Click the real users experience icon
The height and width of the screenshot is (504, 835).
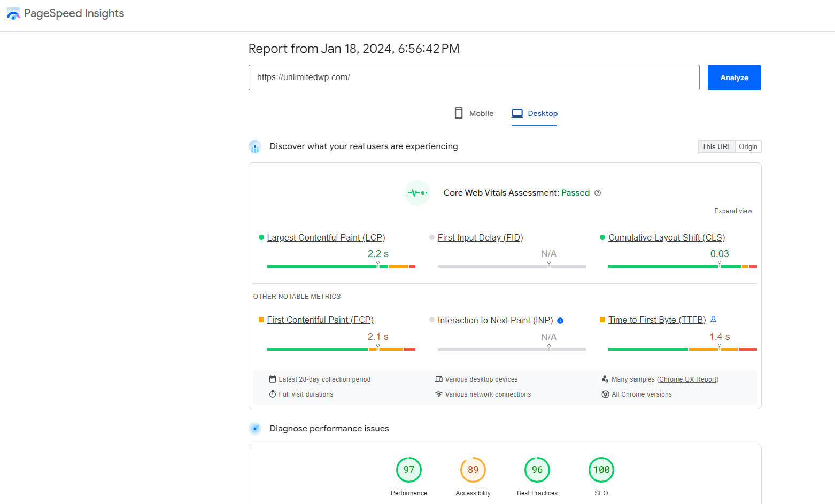[255, 146]
